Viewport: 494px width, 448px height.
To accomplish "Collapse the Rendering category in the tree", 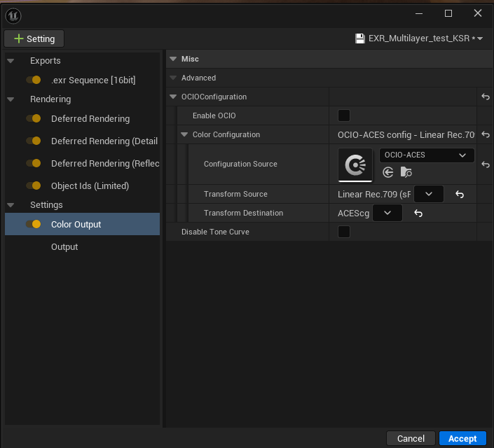I will click(x=11, y=99).
